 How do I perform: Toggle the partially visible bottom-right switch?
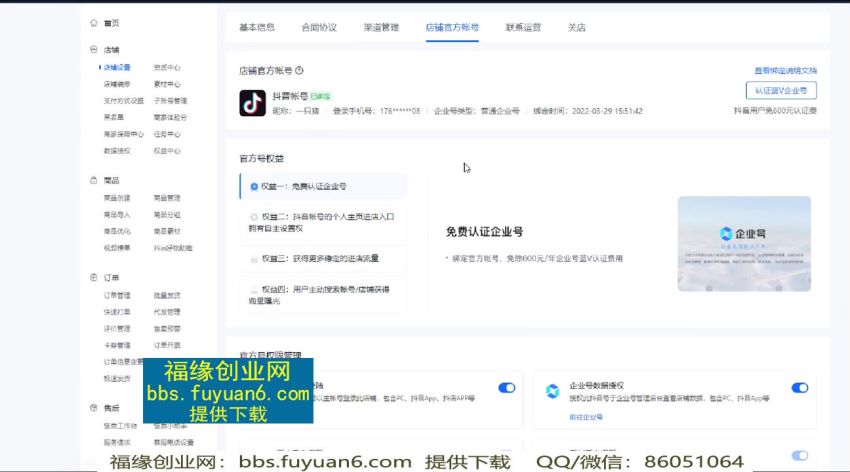coord(800,456)
